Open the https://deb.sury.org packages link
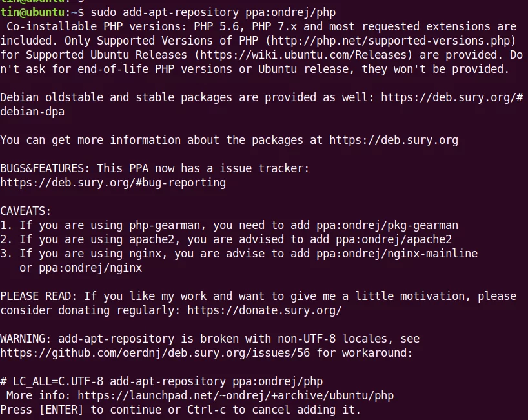528x420 pixels. [394, 140]
